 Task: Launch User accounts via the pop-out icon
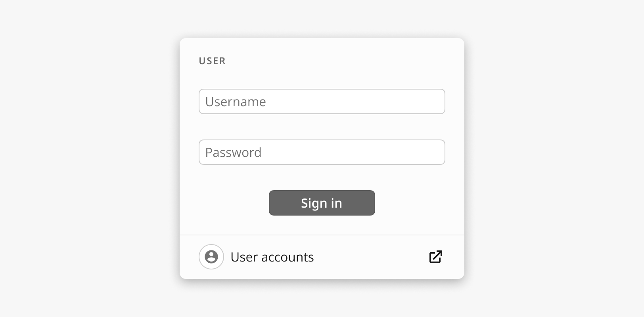[x=436, y=257]
